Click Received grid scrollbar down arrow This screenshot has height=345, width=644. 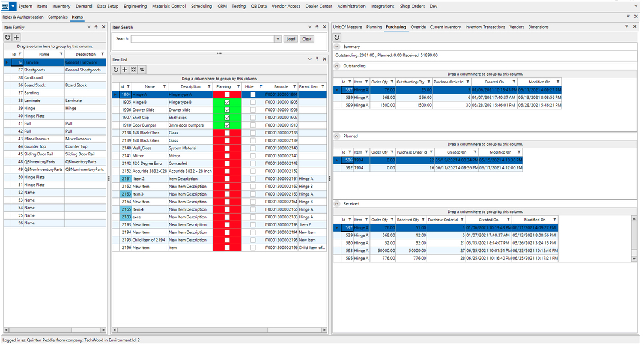634,259
